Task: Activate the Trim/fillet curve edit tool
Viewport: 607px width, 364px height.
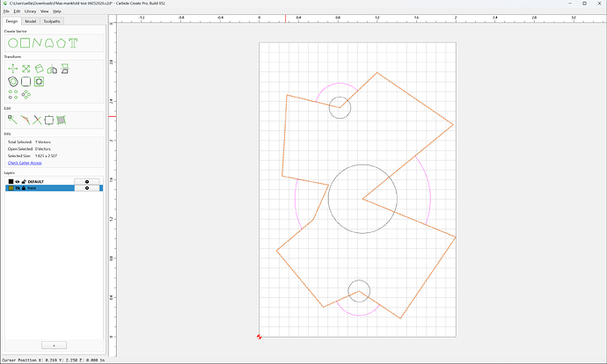Action: coord(25,120)
